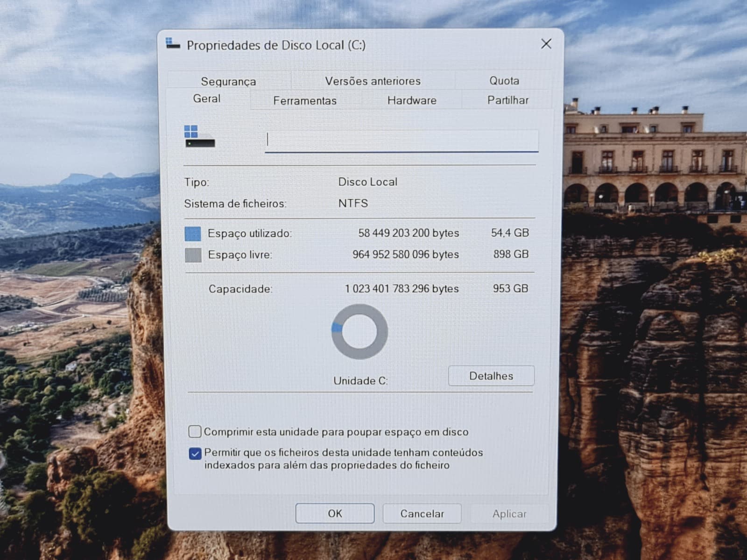Click the 'Espaço livre:' label
747x560 pixels.
(x=240, y=255)
